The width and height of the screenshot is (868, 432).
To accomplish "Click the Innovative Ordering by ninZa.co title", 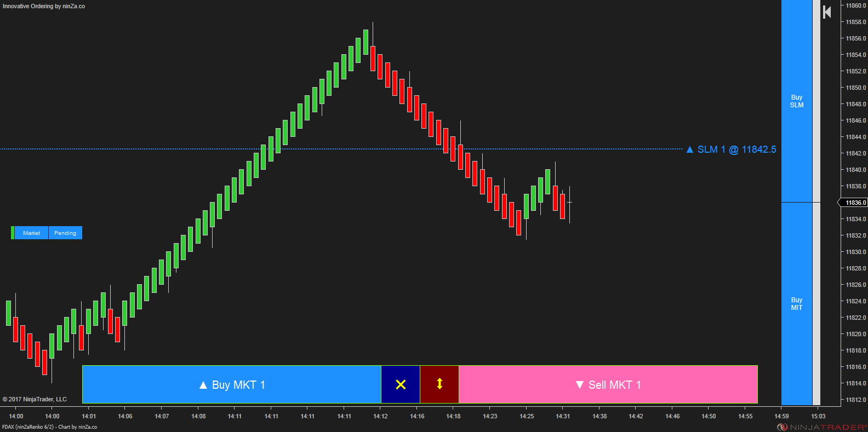I will tap(44, 6).
